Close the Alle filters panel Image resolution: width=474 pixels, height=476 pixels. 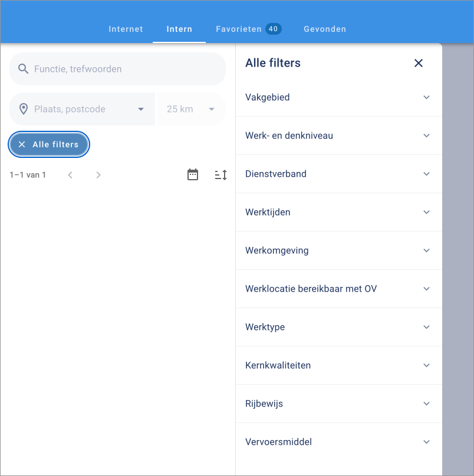point(419,63)
